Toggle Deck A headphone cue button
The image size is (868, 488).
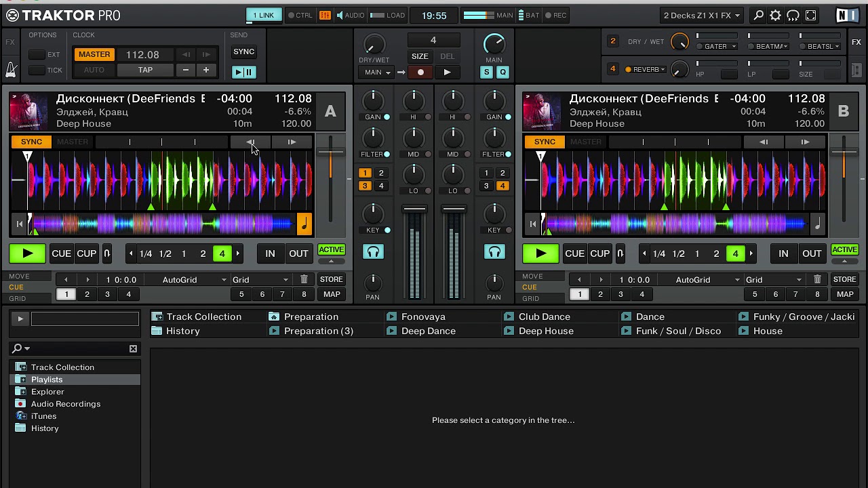(373, 252)
